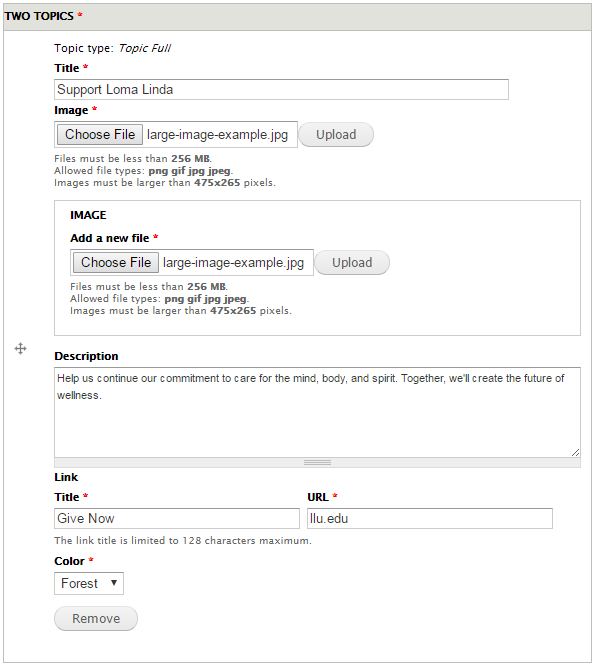Viewport: 594px width, 665px height.
Task: Remove this topic with the Remove button
Action: [96, 618]
